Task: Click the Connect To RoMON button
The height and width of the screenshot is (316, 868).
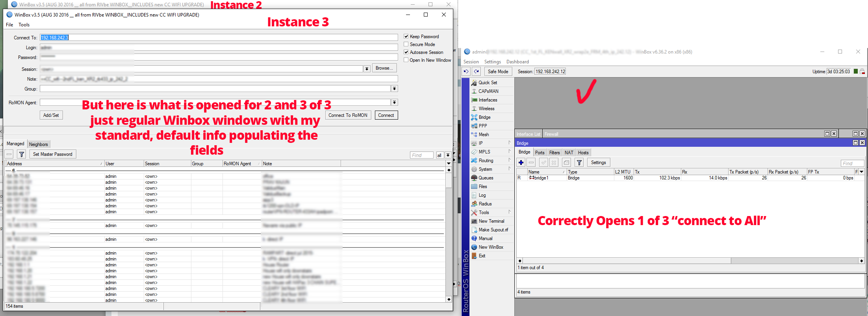Action: click(348, 115)
